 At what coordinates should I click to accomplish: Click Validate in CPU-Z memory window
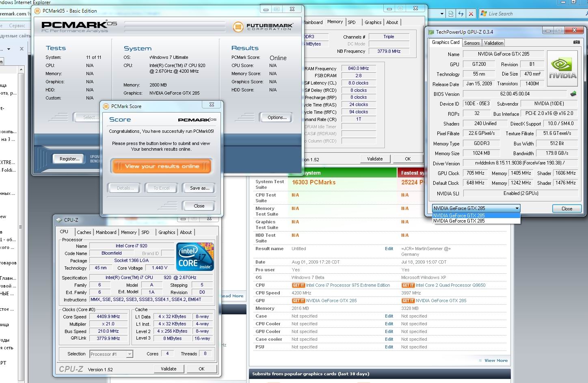point(375,159)
